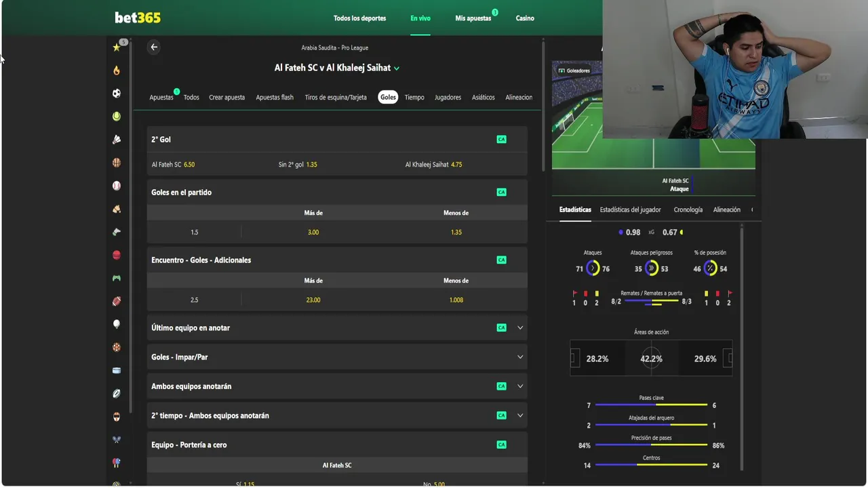Image resolution: width=868 pixels, height=488 pixels.
Task: Open the bet365 logo home link
Action: [138, 18]
